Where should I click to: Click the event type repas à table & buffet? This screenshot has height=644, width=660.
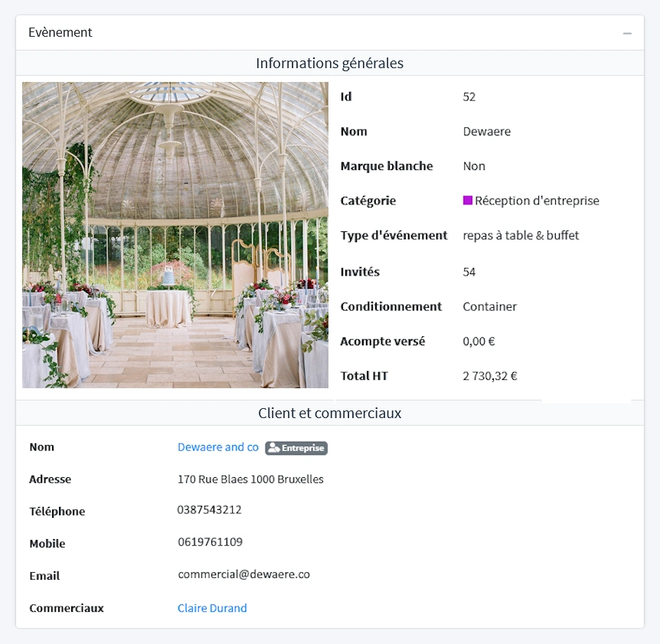521,235
